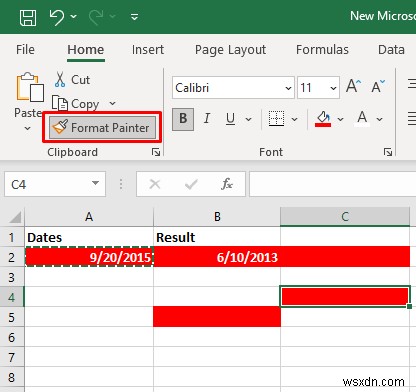
Task: Select the Dates header cell
Action: pyautogui.click(x=89, y=237)
